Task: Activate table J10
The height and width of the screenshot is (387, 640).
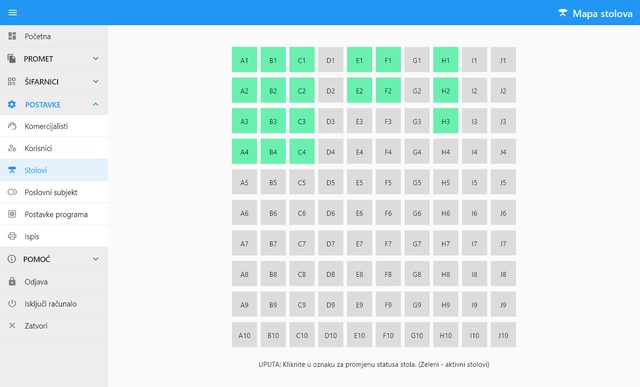Action: coord(503,335)
